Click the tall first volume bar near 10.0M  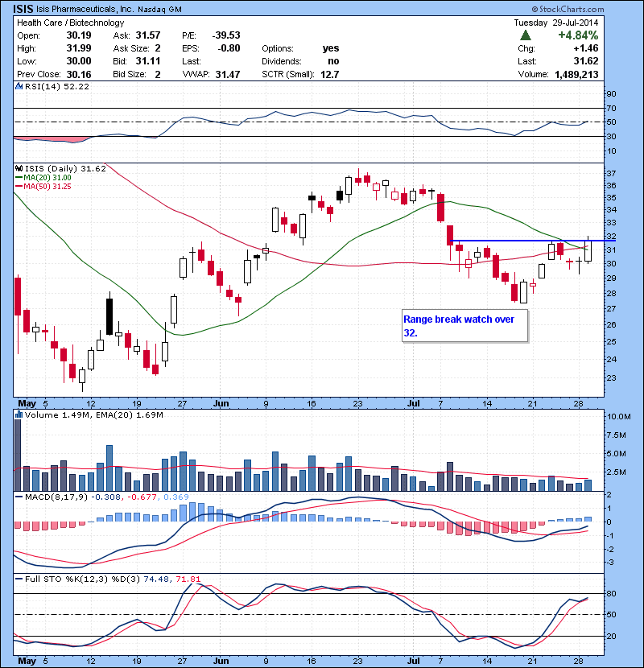click(x=18, y=455)
